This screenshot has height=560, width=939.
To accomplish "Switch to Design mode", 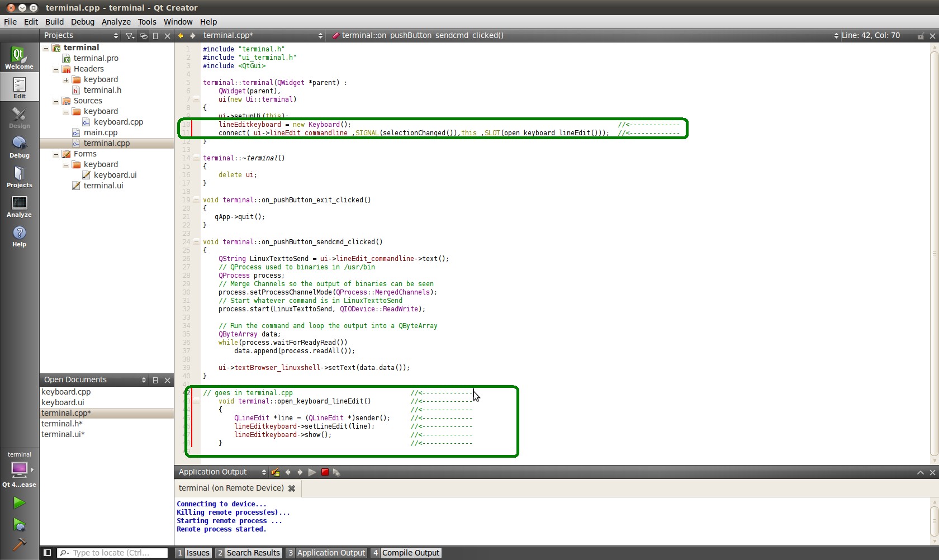I will point(19,117).
